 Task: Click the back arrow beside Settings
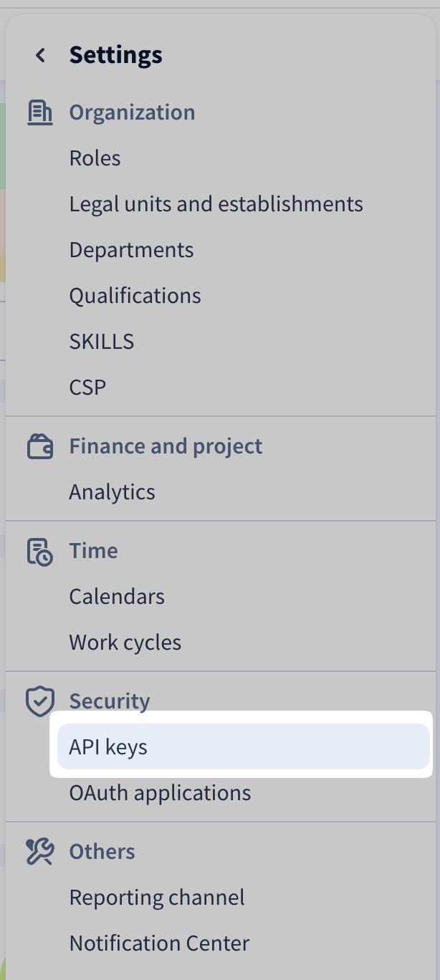point(41,55)
